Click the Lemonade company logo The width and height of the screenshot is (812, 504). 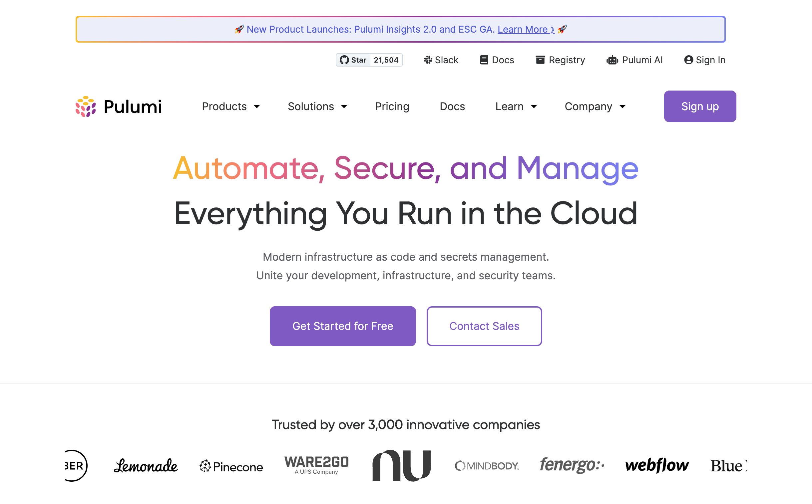pyautogui.click(x=146, y=466)
